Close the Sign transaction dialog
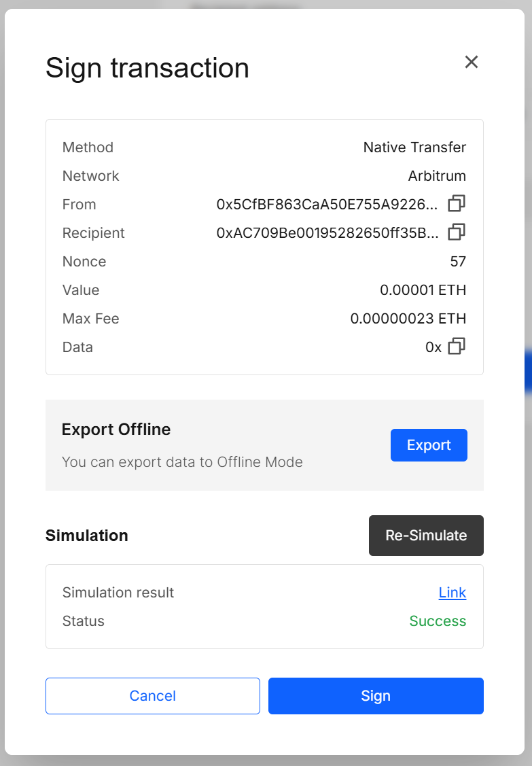This screenshot has height=766, width=532. pyautogui.click(x=472, y=62)
